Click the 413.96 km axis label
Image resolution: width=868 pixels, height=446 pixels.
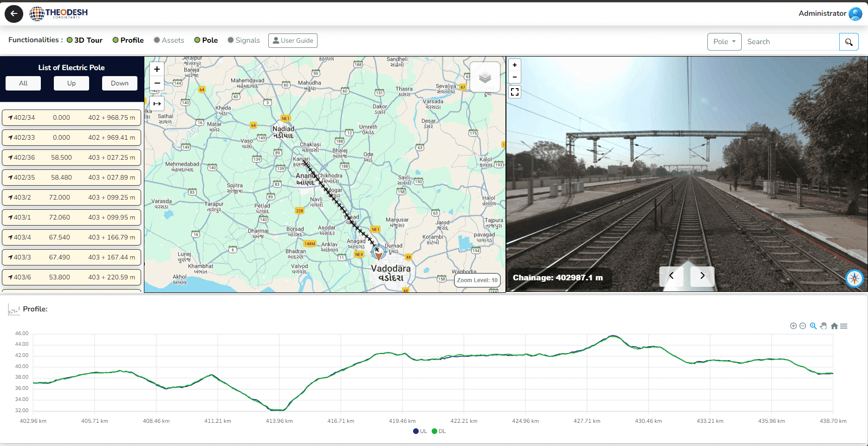(x=279, y=421)
